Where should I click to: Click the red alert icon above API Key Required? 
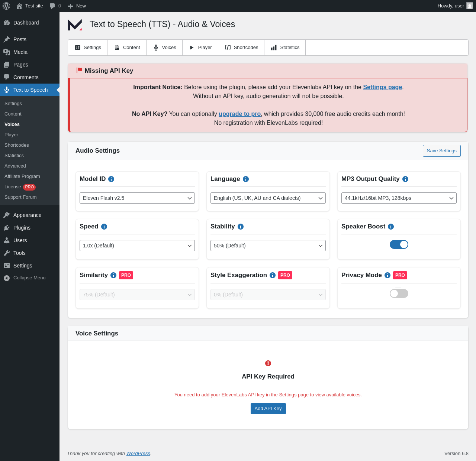tap(268, 363)
